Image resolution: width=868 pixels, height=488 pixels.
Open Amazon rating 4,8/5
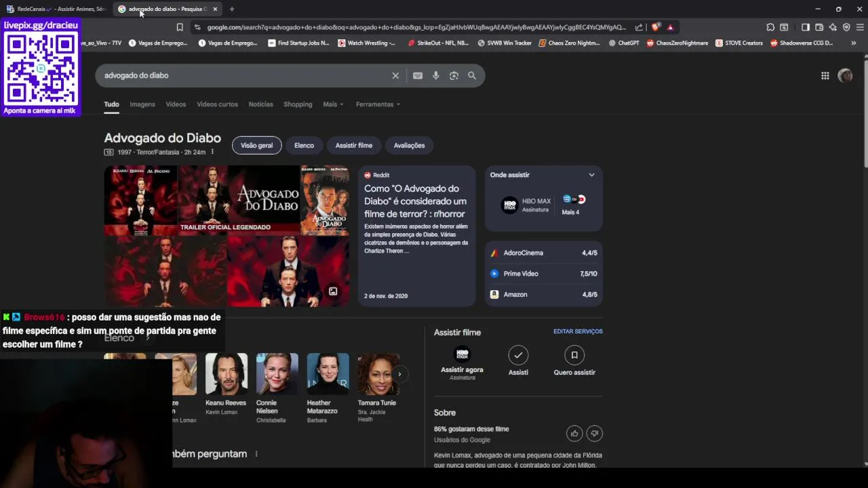tap(544, 294)
